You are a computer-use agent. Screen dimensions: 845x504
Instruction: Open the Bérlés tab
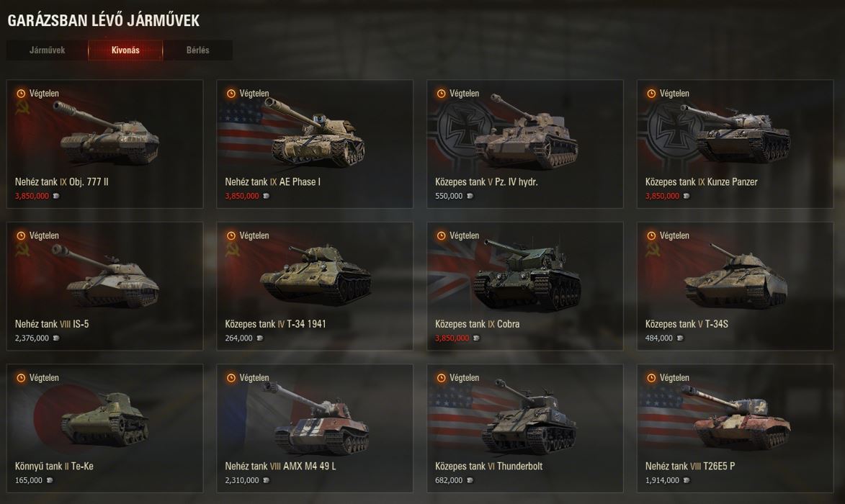click(x=198, y=50)
